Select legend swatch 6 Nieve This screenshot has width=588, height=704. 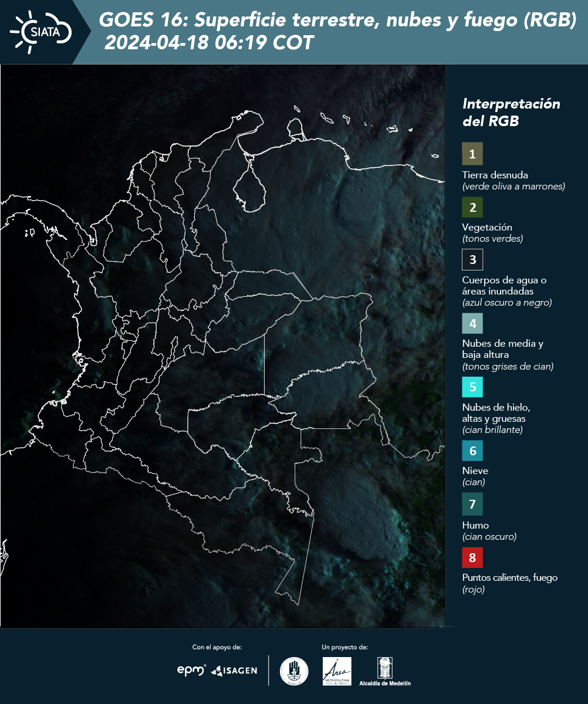point(472,451)
